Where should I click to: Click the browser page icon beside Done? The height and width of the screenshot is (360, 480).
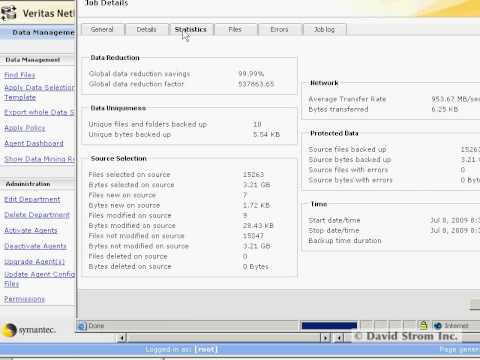[x=82, y=326]
